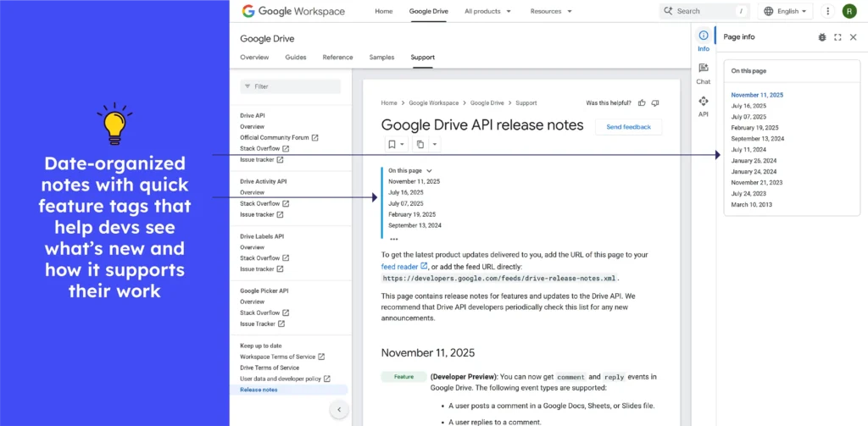Screen dimensions: 868x426
Task: Open Drive Terms of Service link
Action: coord(270,368)
